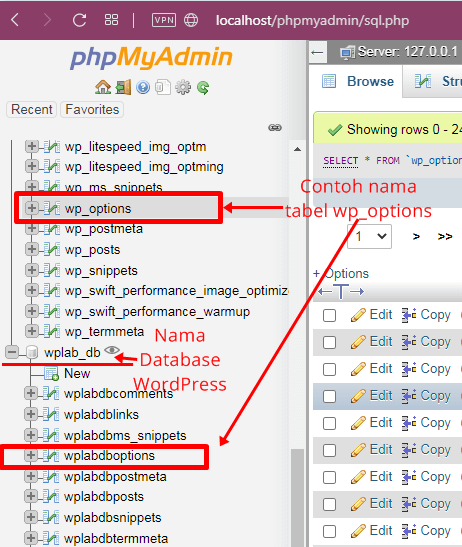Viewport: 462px width, 547px height.
Task: Expand the wp_postmeta tree node
Action: 32,228
